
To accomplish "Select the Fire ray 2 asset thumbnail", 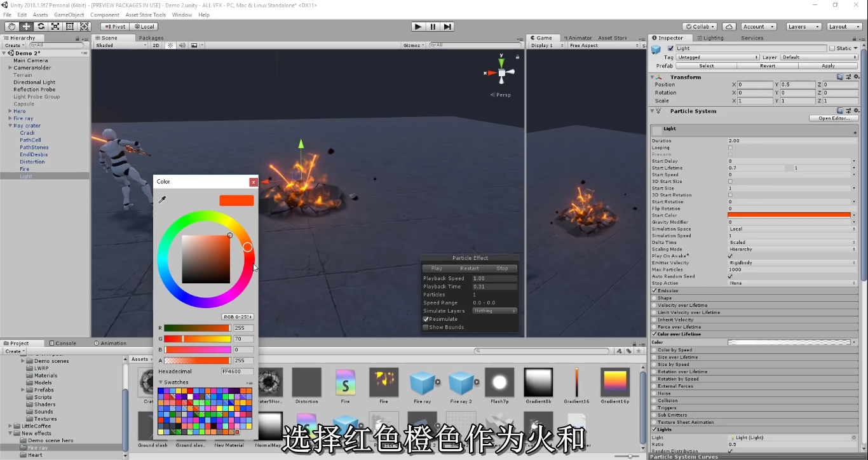I will click(x=463, y=381).
